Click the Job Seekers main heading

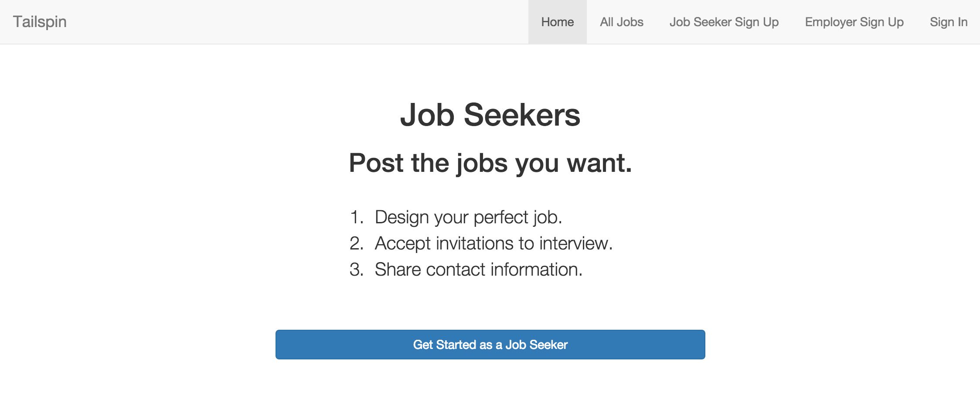click(x=490, y=115)
